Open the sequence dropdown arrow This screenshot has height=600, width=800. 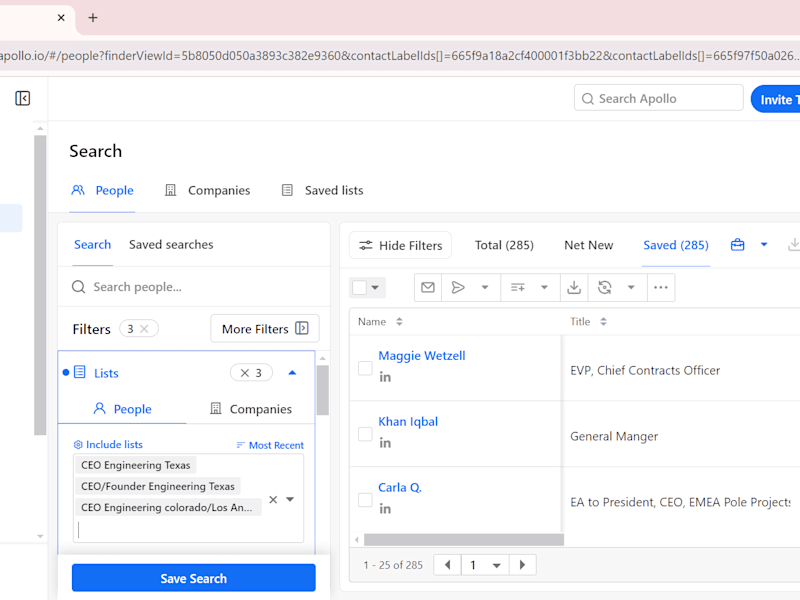click(x=485, y=287)
